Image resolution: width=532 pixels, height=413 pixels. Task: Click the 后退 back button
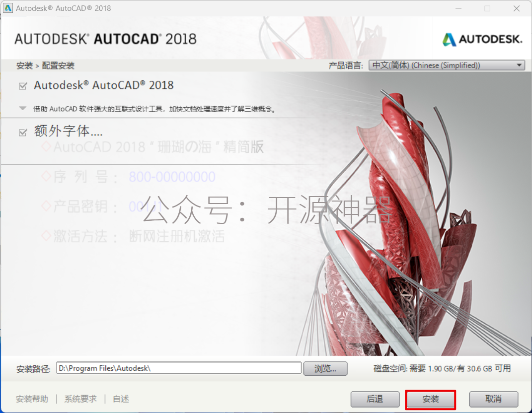pos(375,399)
